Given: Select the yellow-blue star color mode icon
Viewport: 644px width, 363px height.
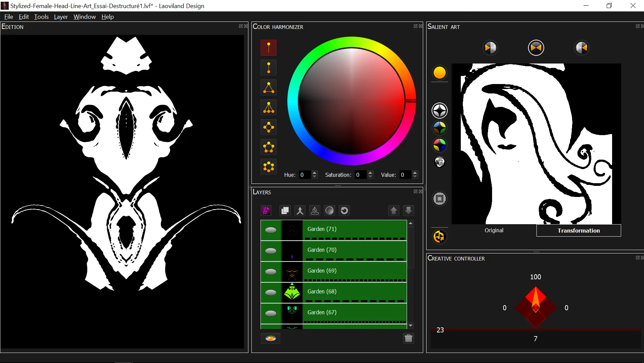Looking at the screenshot, I should point(440,128).
